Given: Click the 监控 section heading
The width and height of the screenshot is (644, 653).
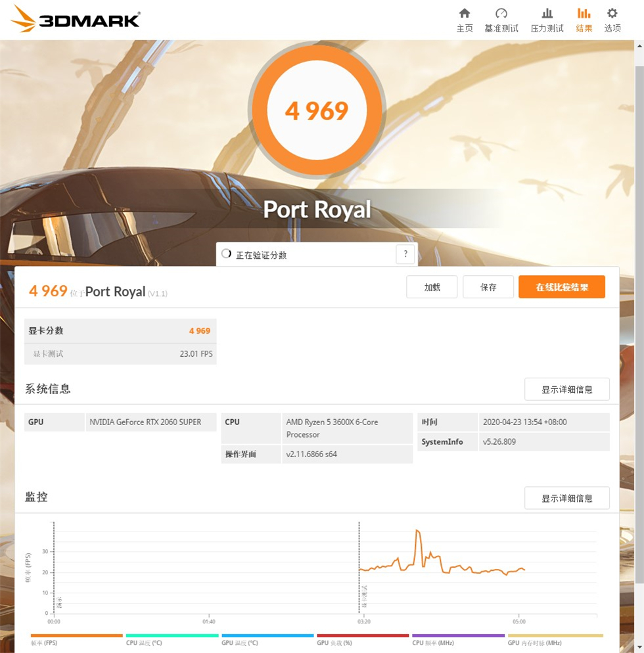Looking at the screenshot, I should (x=36, y=497).
